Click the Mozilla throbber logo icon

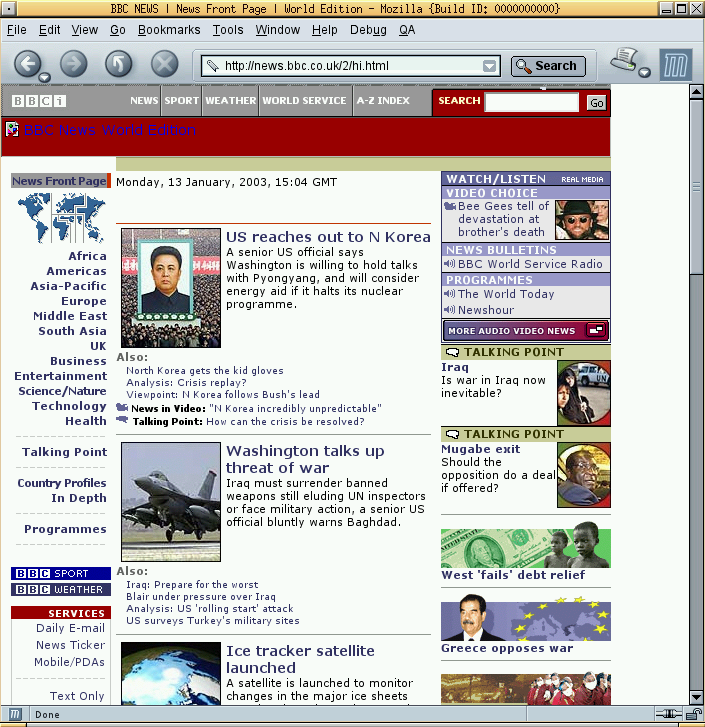pos(675,66)
